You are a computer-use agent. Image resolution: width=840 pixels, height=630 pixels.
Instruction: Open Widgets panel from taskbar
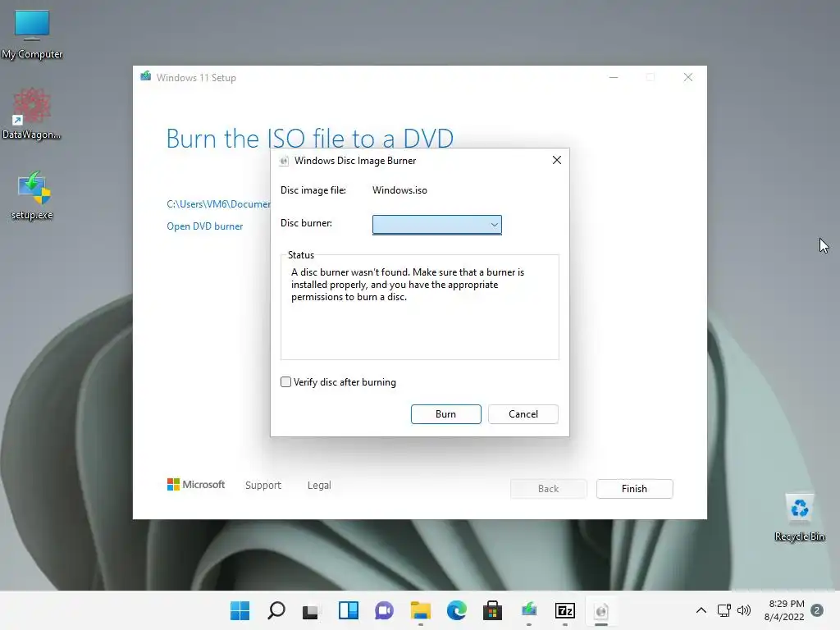pyautogui.click(x=348, y=610)
